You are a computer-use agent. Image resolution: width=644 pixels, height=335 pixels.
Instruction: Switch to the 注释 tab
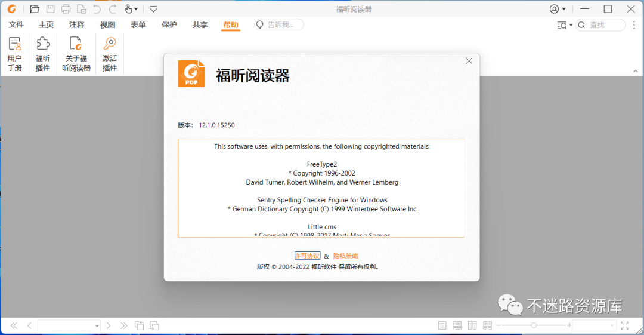click(x=77, y=25)
